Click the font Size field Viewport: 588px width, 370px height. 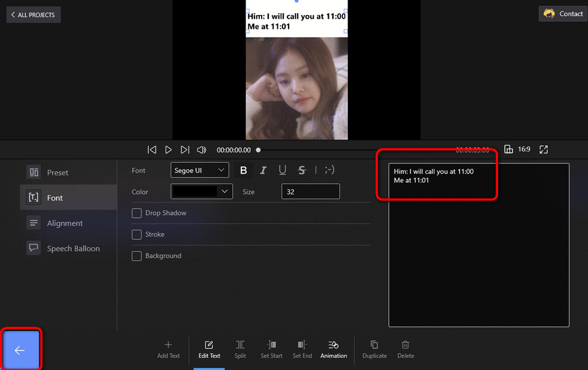pos(311,192)
